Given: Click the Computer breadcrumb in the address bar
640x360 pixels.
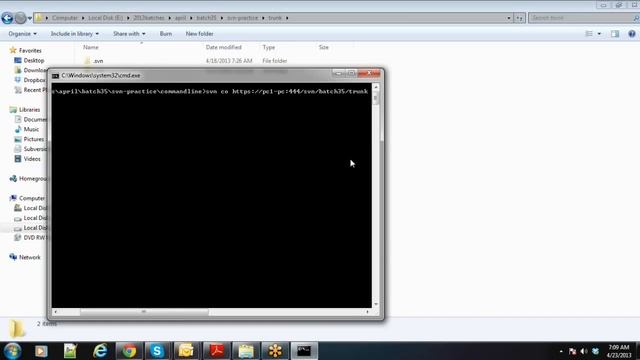Looking at the screenshot, I should pos(64,18).
